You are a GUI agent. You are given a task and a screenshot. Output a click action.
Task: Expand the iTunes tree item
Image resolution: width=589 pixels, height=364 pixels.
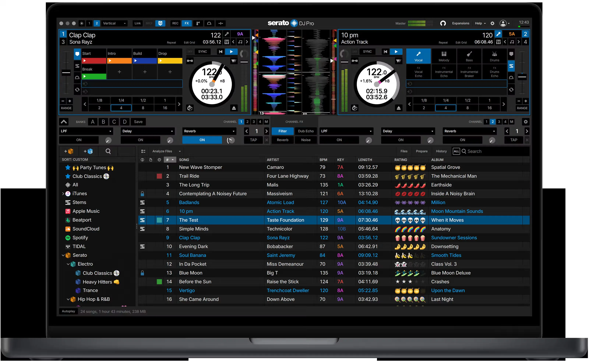pyautogui.click(x=63, y=194)
